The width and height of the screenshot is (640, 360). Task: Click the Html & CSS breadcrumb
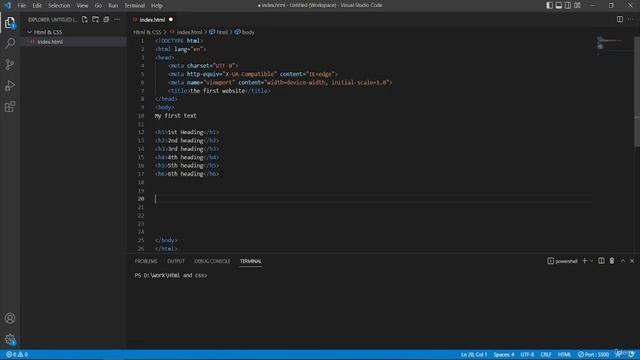(147, 32)
